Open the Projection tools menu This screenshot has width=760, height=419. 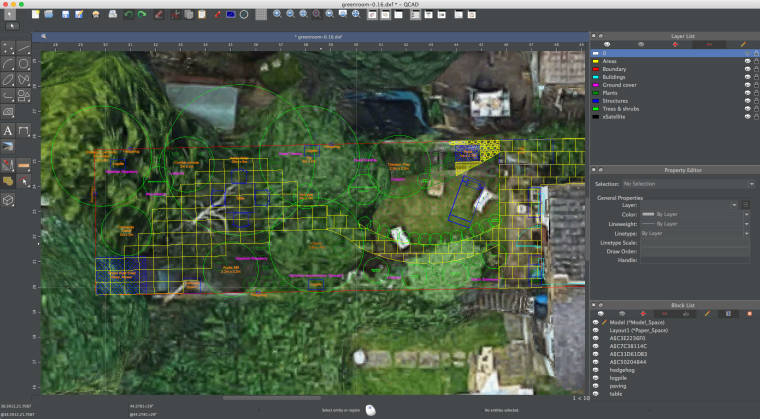point(8,200)
